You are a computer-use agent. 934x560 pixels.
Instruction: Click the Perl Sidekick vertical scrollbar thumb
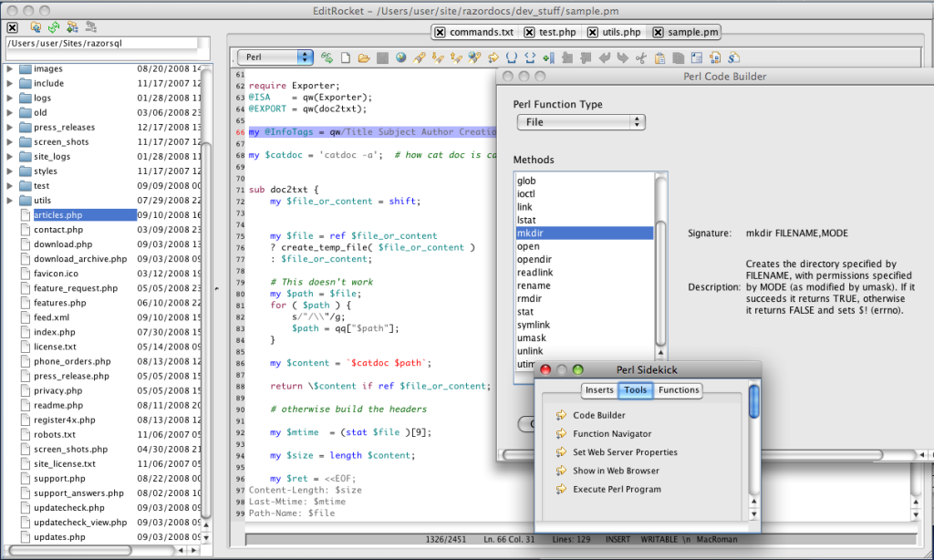[754, 401]
